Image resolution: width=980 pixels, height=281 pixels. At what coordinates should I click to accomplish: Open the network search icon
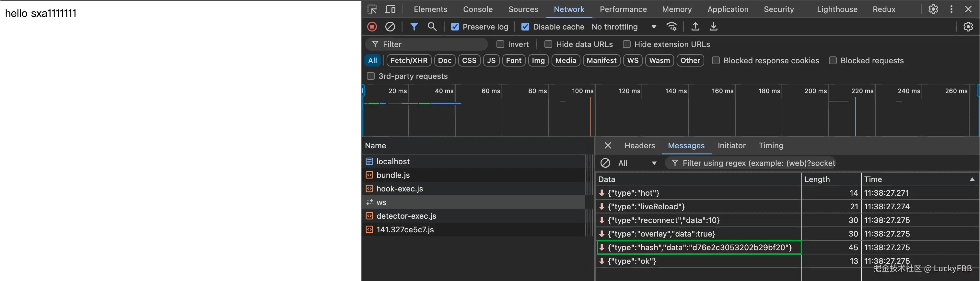tap(432, 27)
